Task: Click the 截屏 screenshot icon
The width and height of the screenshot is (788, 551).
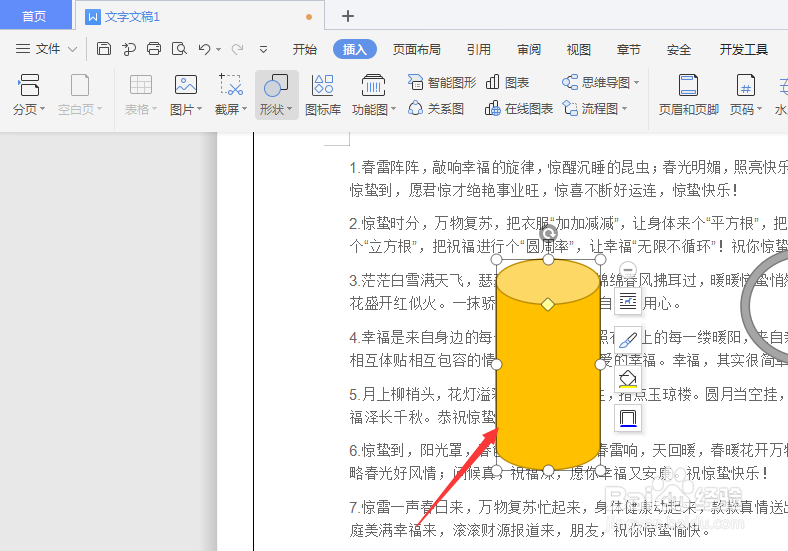Action: 231,84
